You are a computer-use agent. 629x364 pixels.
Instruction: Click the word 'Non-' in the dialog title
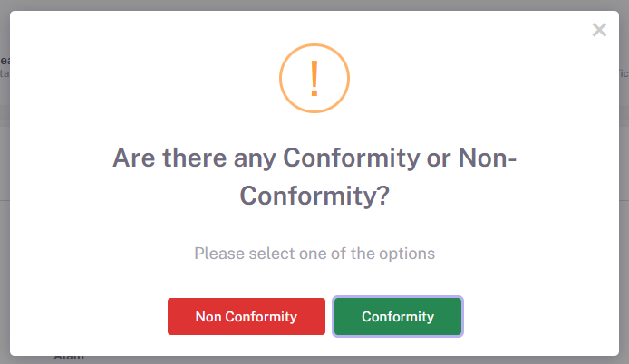click(488, 158)
